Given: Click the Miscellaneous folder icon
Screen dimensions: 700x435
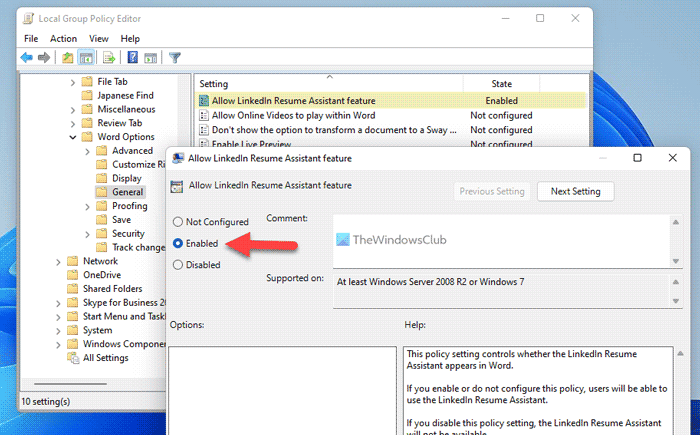Looking at the screenshot, I should tap(87, 109).
